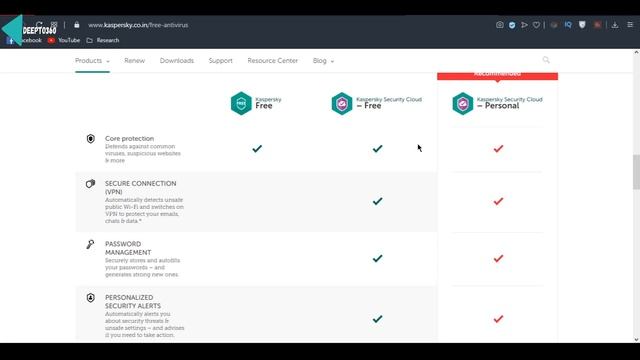This screenshot has height=360, width=640.
Task: Open the Kaspersky Free product title
Action: 268,103
